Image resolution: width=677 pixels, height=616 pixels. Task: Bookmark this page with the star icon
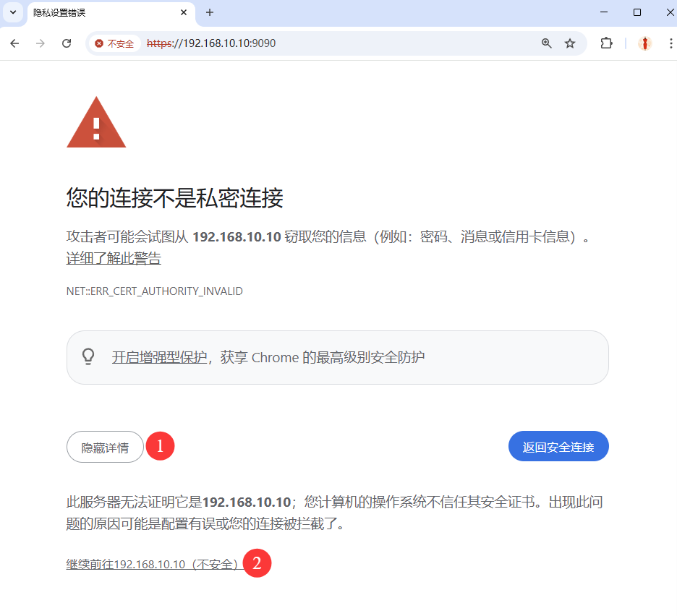pos(570,43)
